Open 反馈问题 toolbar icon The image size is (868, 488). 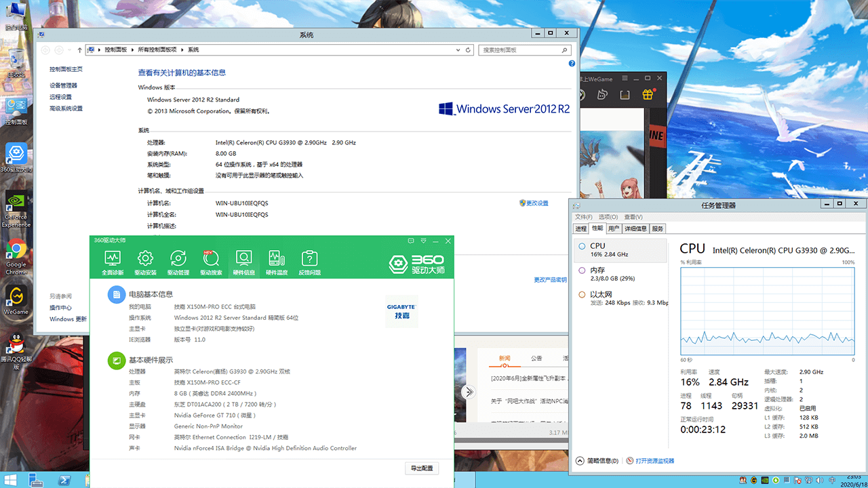point(309,262)
